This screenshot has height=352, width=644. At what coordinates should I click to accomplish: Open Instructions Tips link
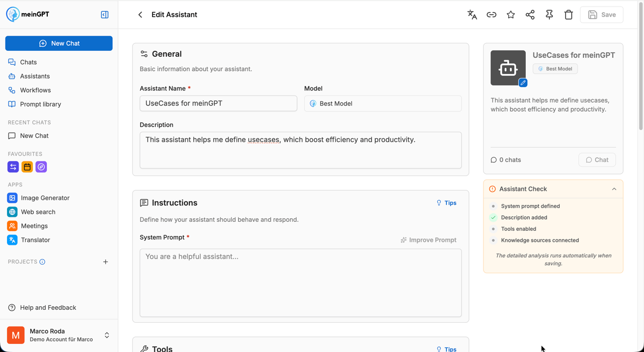click(x=446, y=203)
